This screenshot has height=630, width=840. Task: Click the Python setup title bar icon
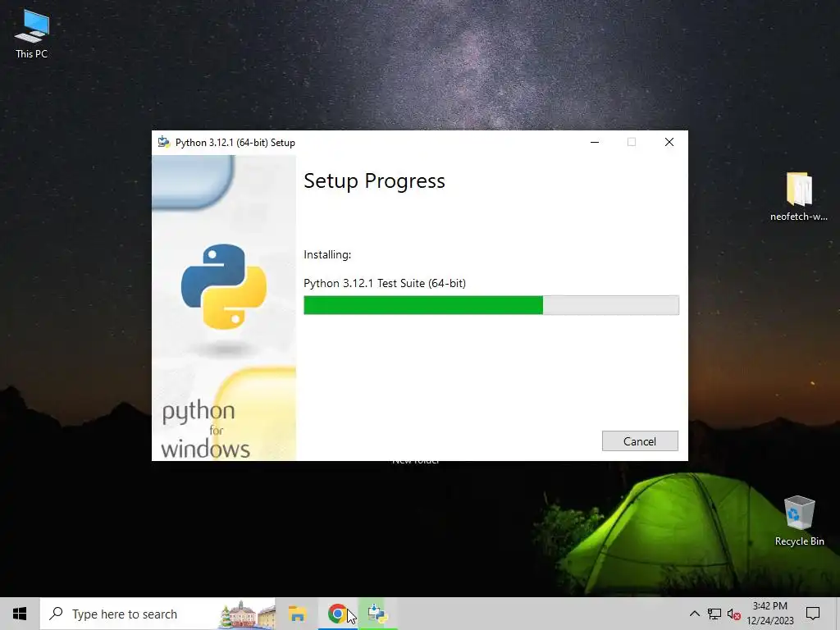click(164, 143)
